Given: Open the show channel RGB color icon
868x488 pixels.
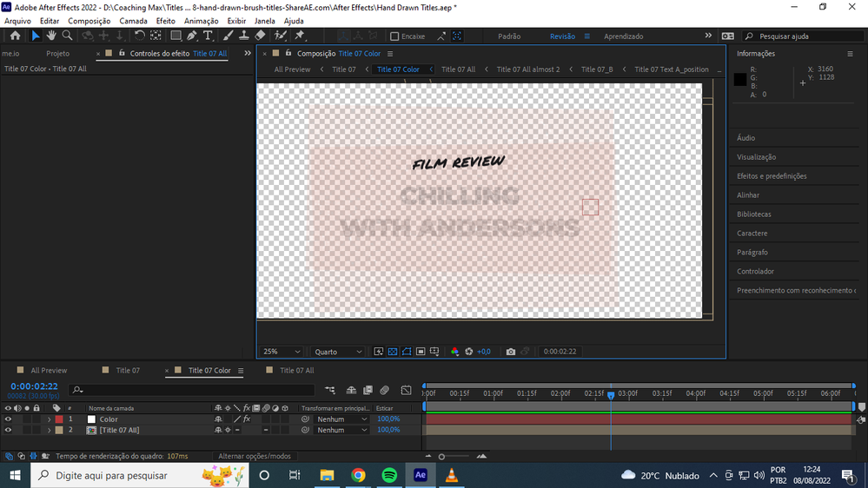Looking at the screenshot, I should point(454,352).
